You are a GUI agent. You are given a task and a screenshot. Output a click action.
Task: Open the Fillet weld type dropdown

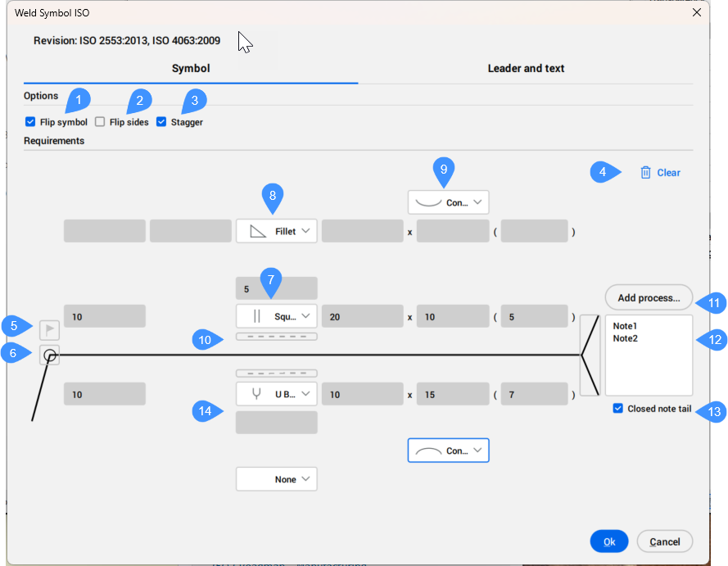(276, 232)
